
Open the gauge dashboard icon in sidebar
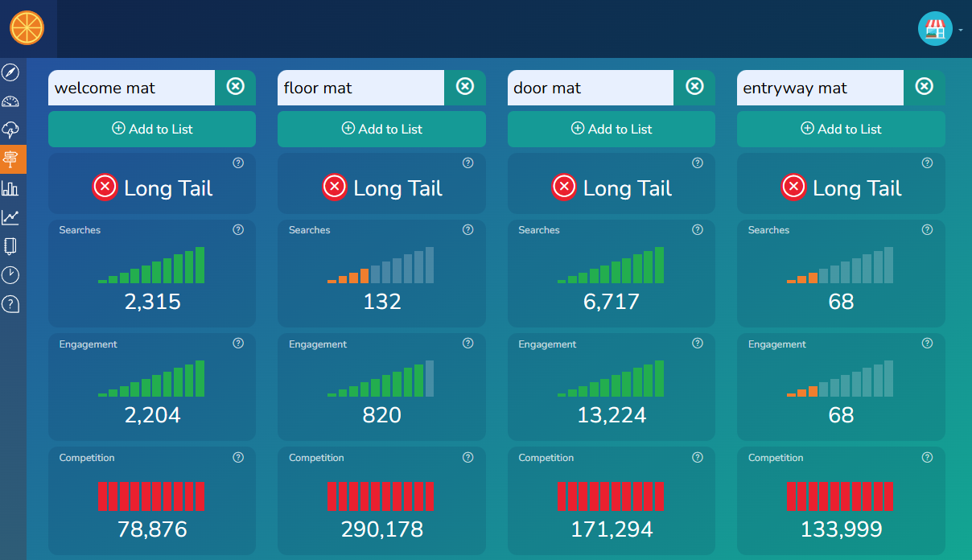tap(10, 101)
